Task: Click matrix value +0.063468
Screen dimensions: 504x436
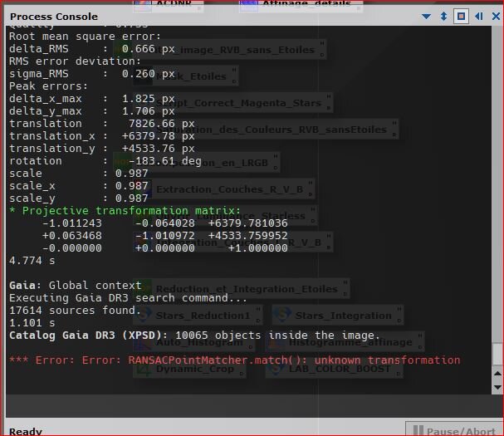Action: pos(72,236)
